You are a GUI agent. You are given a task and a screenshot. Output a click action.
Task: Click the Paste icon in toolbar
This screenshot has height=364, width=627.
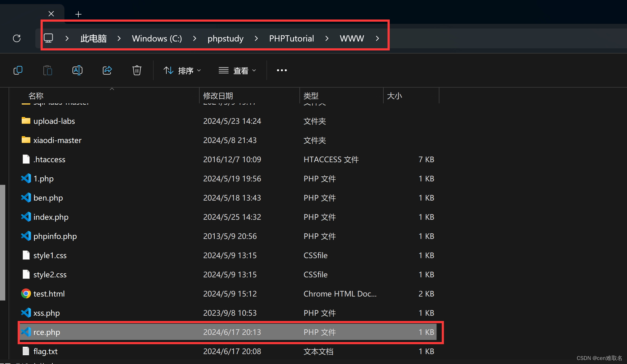click(x=47, y=70)
